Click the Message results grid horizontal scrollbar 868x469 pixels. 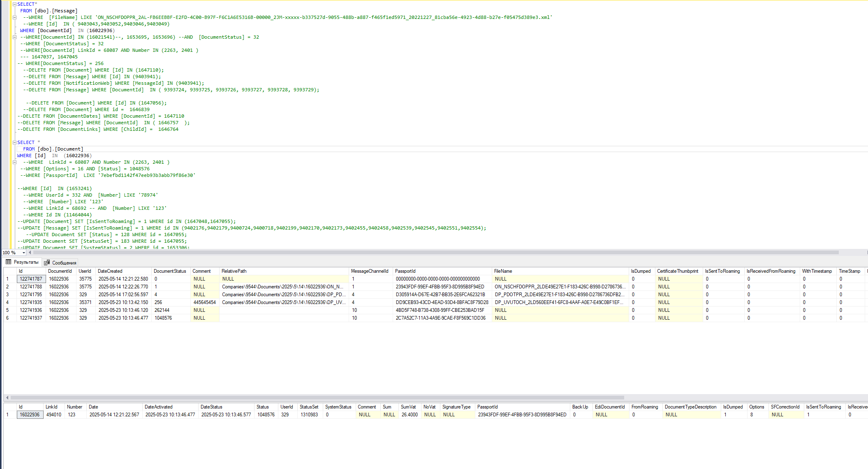click(317, 398)
